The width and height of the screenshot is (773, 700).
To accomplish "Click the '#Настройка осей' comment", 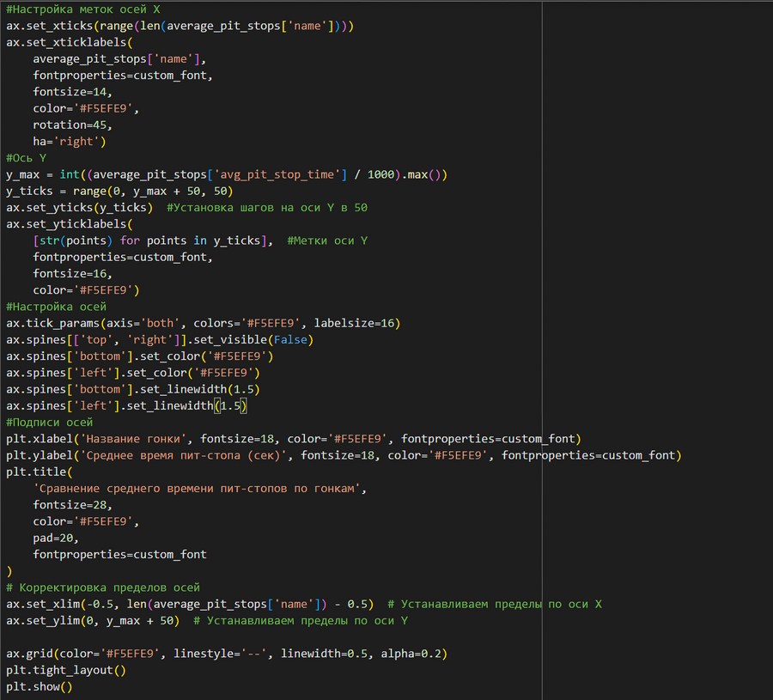I will coord(56,307).
